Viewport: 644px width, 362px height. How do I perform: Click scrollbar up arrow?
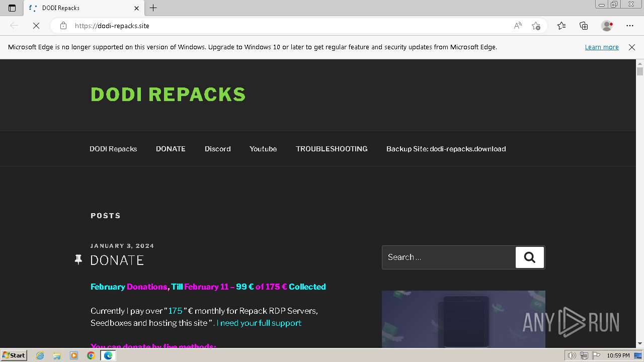pyautogui.click(x=640, y=63)
